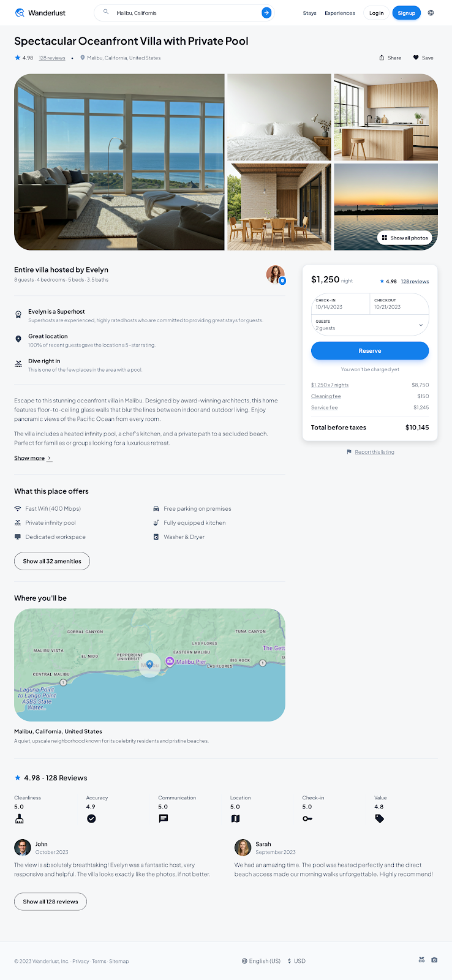Click the globe language icon in the header
The image size is (452, 980).
pos(431,12)
